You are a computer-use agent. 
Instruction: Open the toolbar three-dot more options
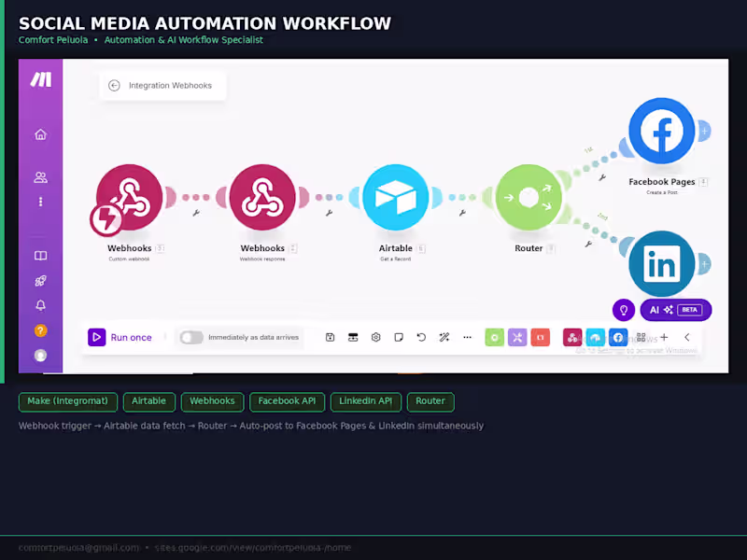click(468, 337)
